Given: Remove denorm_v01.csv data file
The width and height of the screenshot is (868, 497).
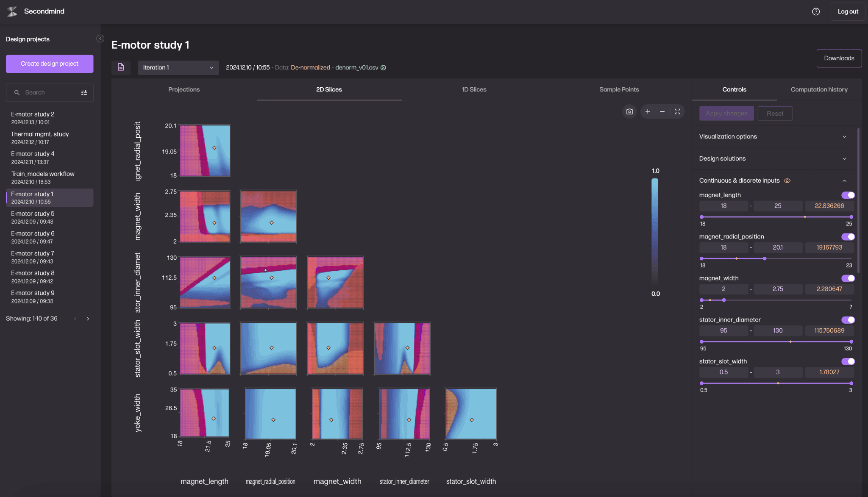Looking at the screenshot, I should (383, 68).
